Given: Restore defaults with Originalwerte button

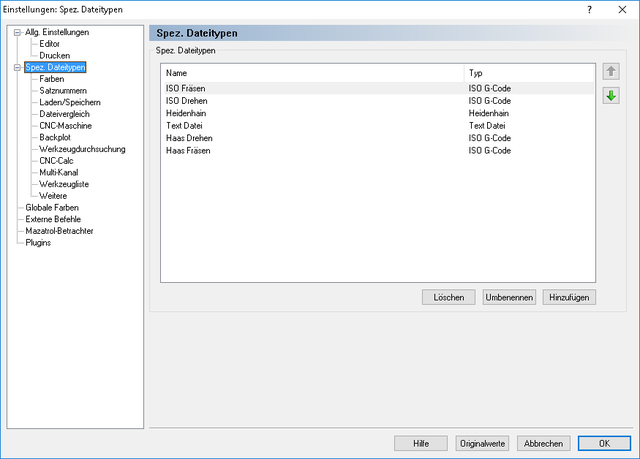Looking at the screenshot, I should coord(482,443).
